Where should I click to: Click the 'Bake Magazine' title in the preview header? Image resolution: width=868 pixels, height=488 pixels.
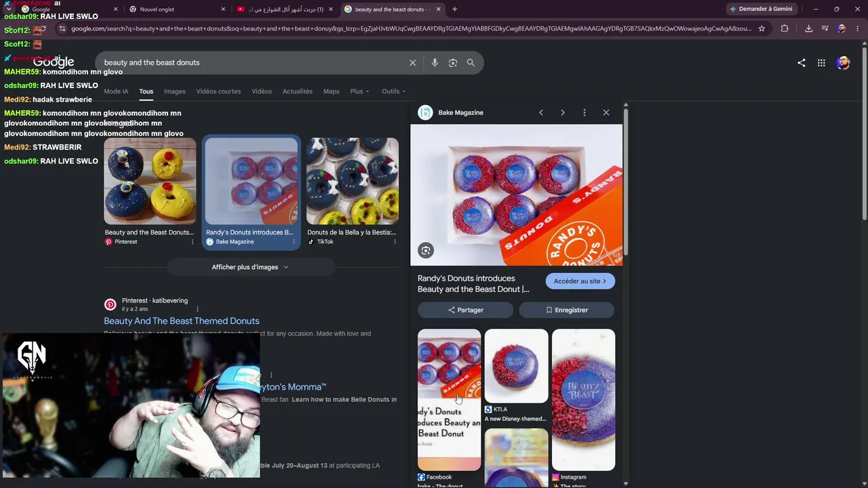(460, 113)
